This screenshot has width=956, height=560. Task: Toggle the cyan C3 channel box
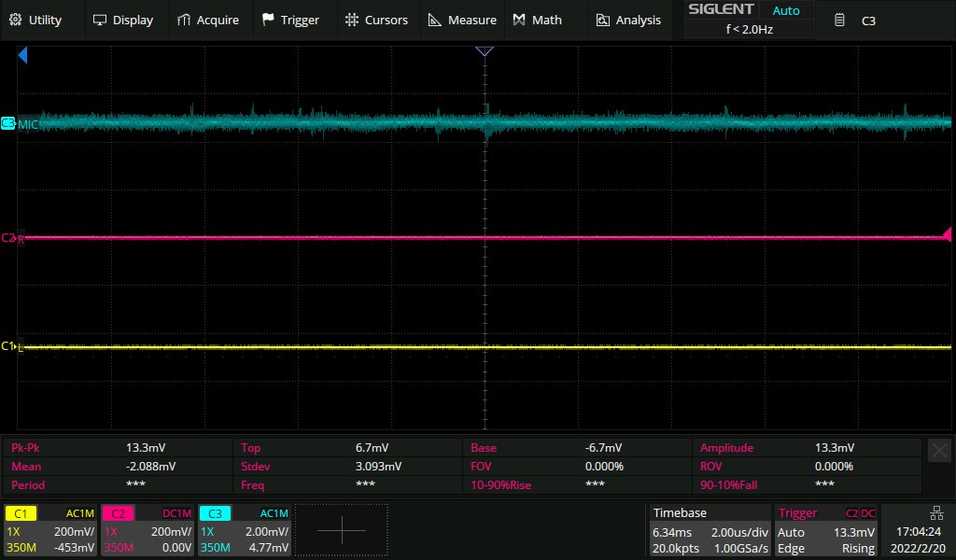215,513
